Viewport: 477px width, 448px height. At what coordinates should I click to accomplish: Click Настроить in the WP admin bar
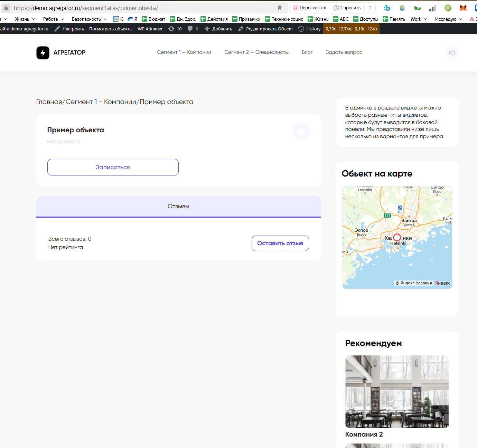point(69,29)
